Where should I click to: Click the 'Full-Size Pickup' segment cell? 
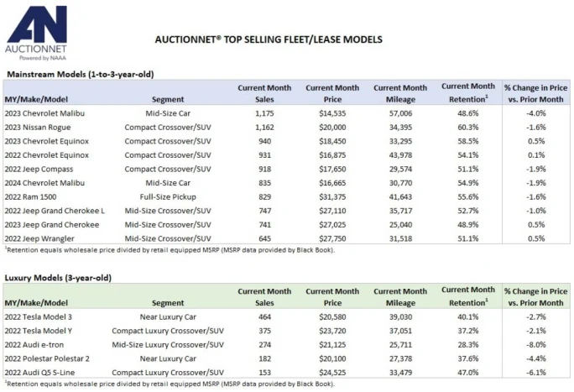(x=168, y=197)
